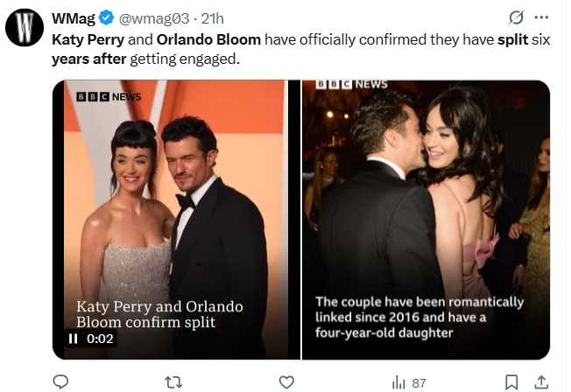Screen dimensions: 571x392
Task: View post analytics showing 87 views
Action: (x=408, y=381)
